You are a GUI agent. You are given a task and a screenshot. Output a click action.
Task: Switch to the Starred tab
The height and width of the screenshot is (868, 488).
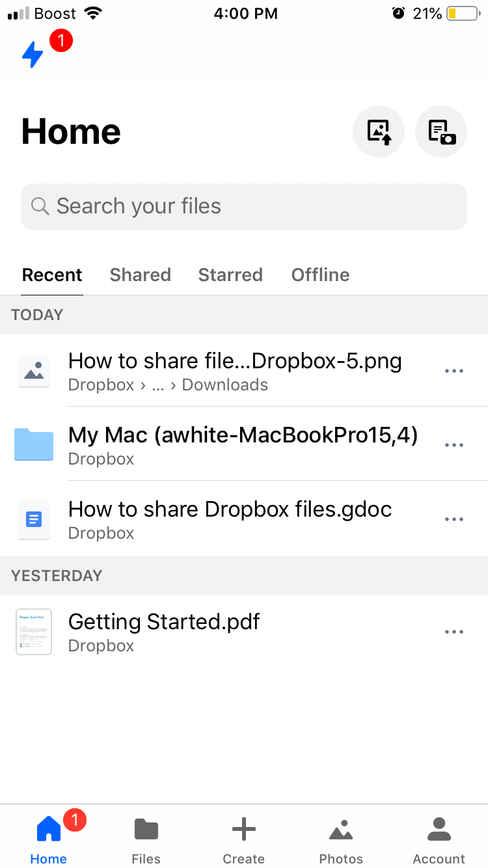(x=230, y=275)
